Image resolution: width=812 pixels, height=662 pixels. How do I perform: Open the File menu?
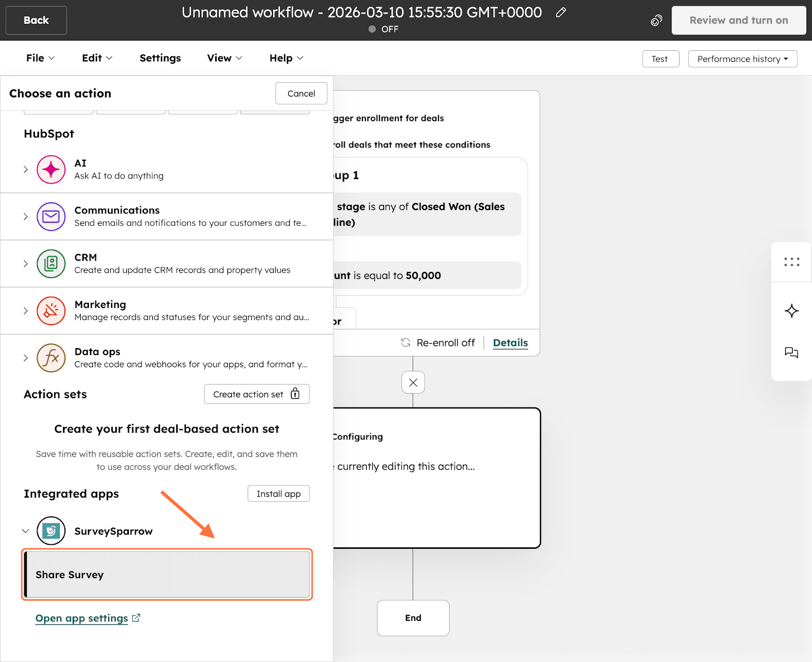40,58
